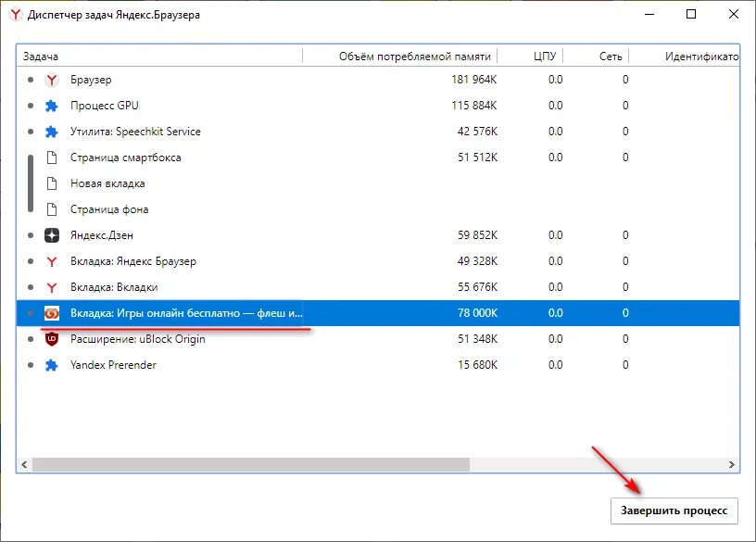
Task: Sort by Объём потребляемой памяти column
Action: pos(400,57)
